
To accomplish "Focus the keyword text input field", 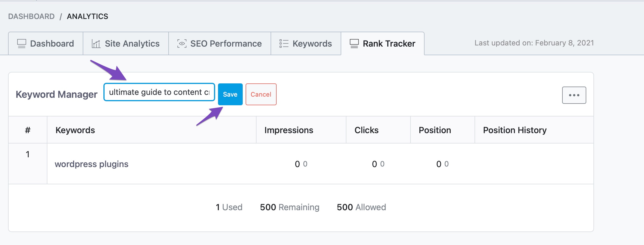I will tap(159, 92).
